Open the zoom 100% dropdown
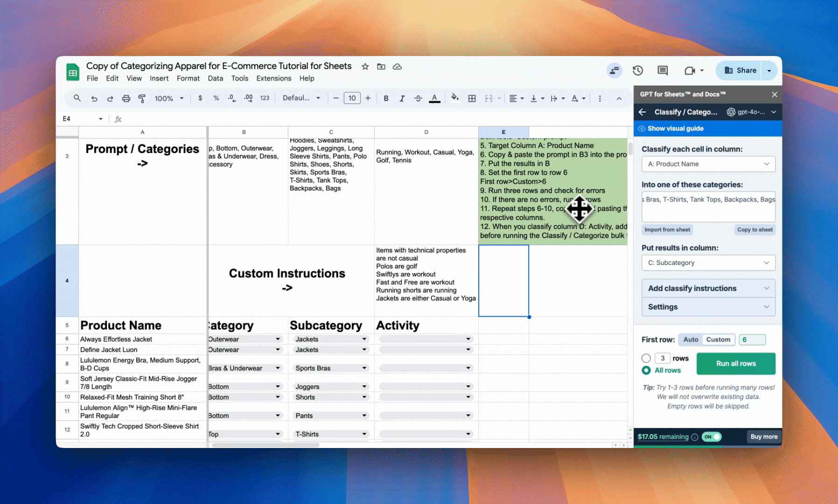 [x=170, y=98]
